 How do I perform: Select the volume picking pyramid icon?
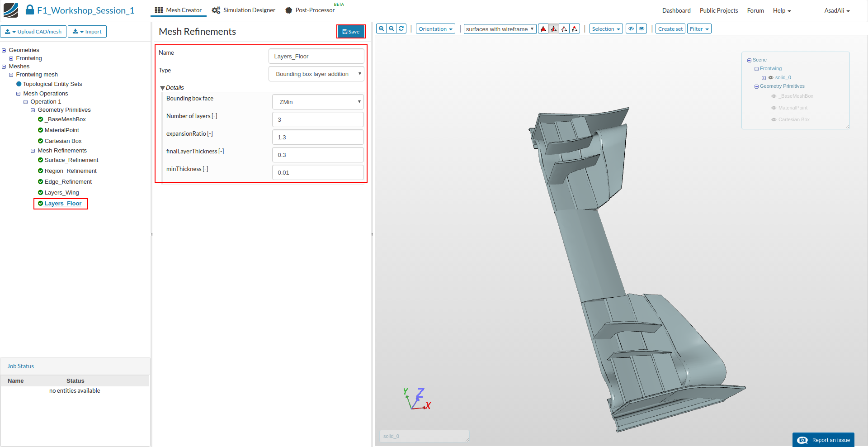543,29
